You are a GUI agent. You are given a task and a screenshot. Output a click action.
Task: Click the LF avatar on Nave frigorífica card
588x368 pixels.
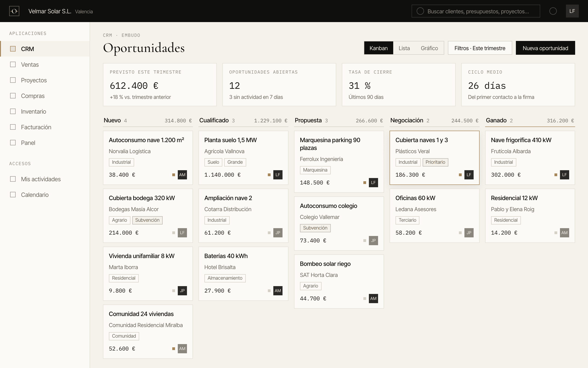564,175
